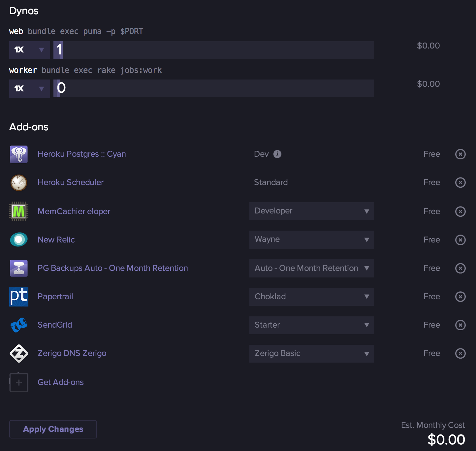
Task: Click the web dyno command text
Action: [x=85, y=31]
